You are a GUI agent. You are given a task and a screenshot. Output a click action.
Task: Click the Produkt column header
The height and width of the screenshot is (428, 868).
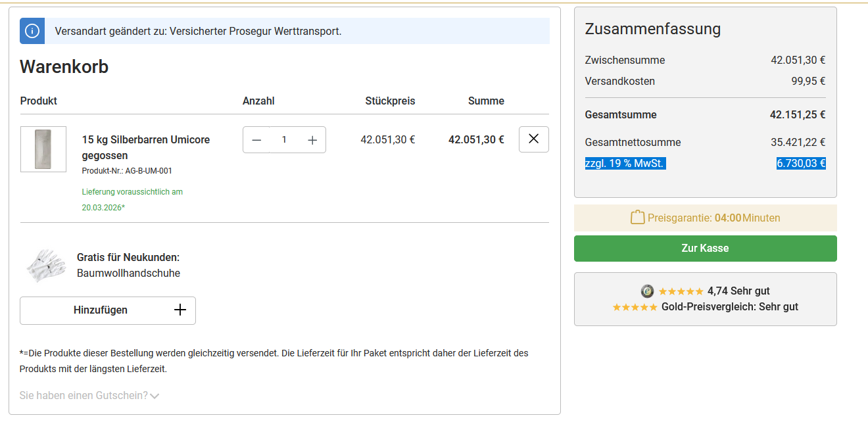(39, 101)
